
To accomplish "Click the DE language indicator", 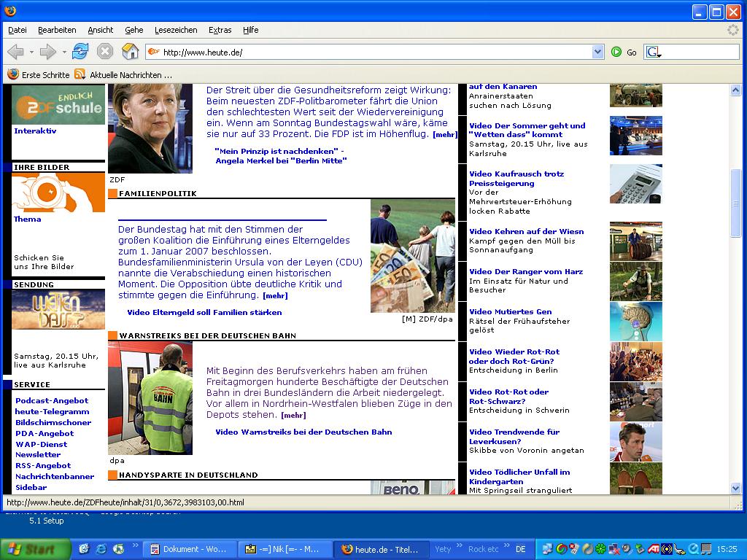I will (521, 549).
